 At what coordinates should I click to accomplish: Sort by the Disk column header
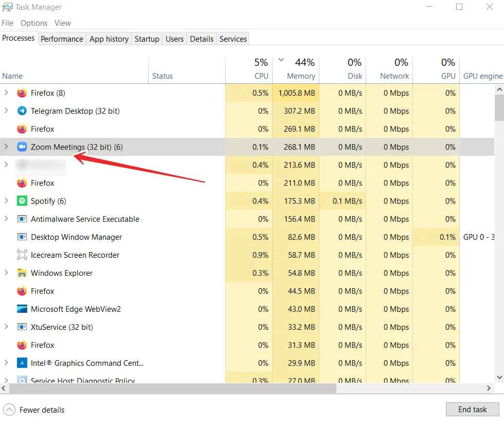343,70
